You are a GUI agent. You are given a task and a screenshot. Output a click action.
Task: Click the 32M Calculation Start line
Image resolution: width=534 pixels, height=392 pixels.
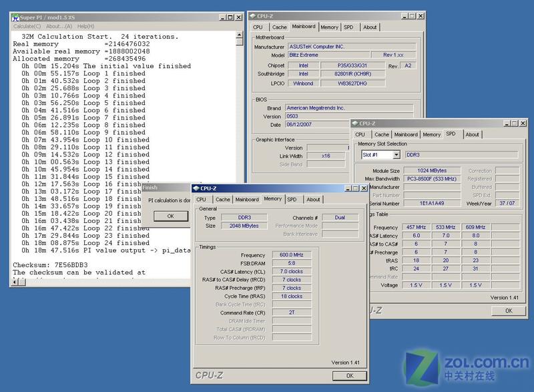(99, 37)
